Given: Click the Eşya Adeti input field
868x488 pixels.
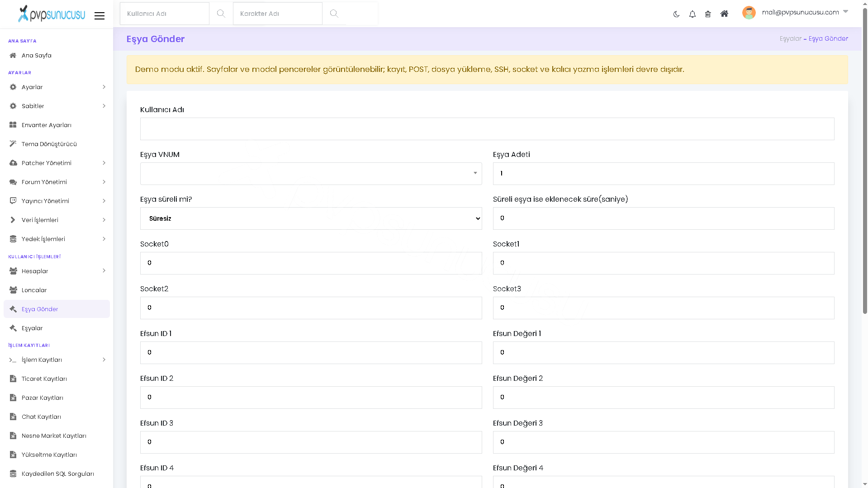Looking at the screenshot, I should pos(664,174).
